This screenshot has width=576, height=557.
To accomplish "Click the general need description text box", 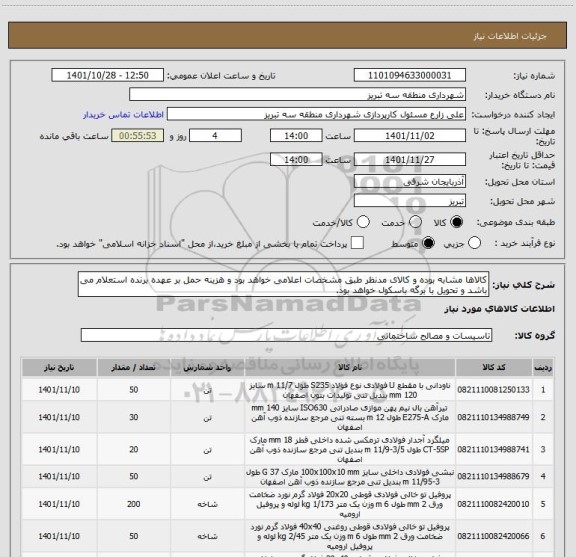I will pos(283,285).
